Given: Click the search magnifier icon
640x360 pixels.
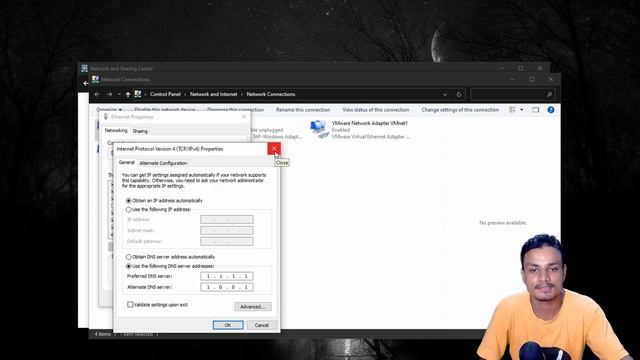Looking at the screenshot, I should tap(549, 94).
